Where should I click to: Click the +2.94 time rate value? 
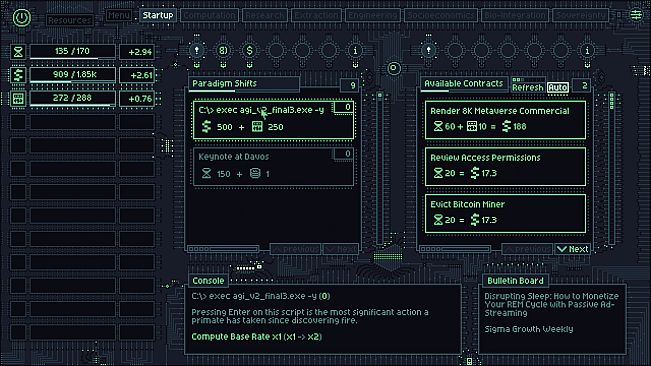click(x=137, y=52)
